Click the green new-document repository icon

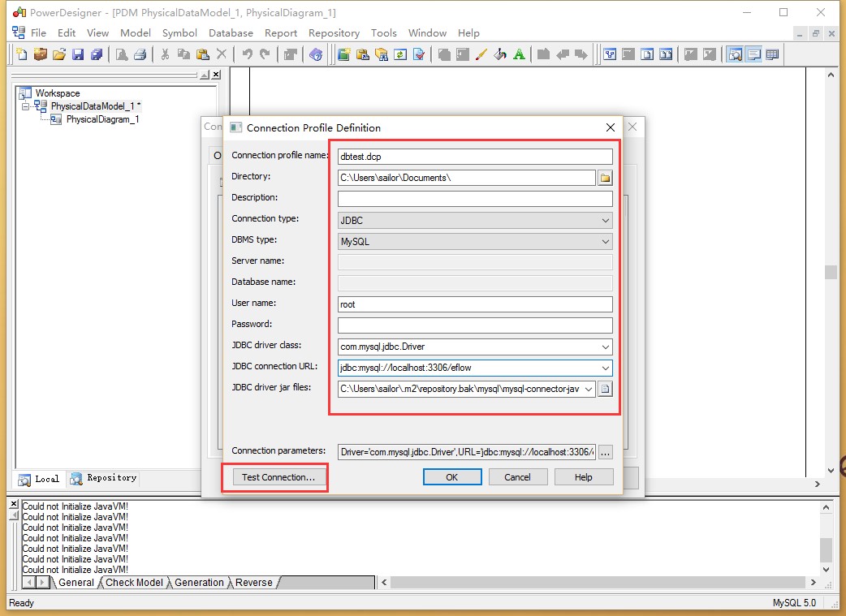click(343, 54)
